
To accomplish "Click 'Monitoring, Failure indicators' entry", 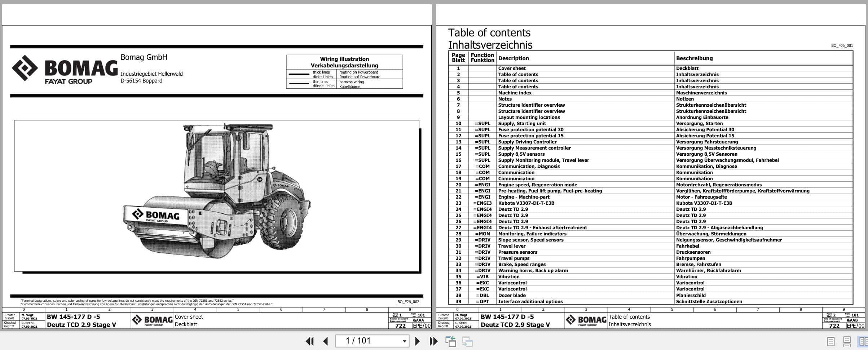I will pyautogui.click(x=532, y=234).
